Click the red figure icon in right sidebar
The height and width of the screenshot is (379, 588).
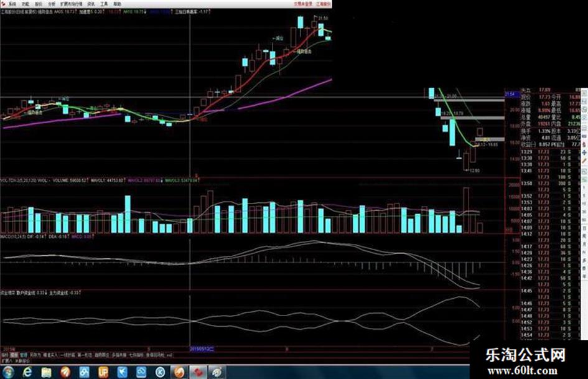click(584, 144)
